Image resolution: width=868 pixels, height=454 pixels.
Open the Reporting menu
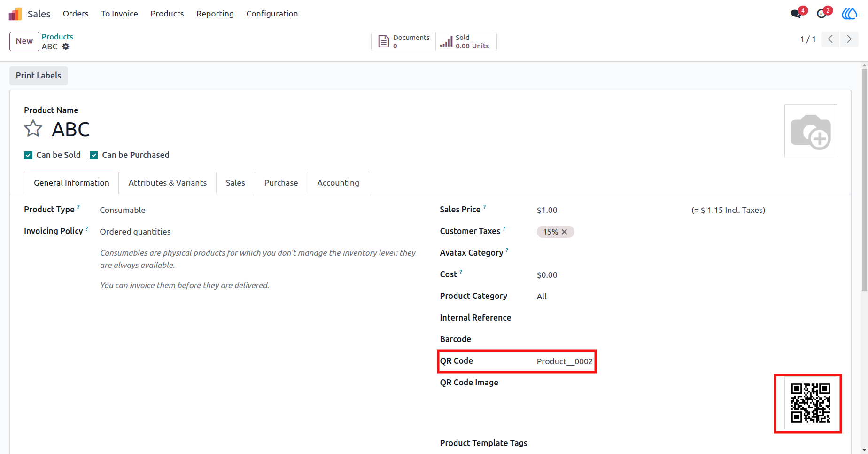215,14
